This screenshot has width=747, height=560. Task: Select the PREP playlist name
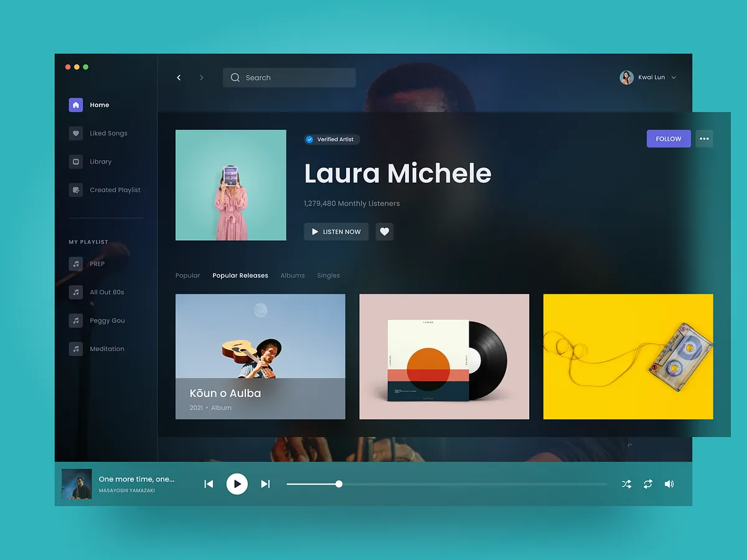(x=97, y=264)
